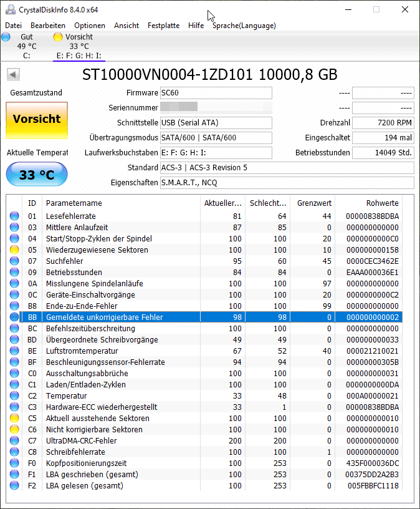Select the UltraDMA-CRC-Fehler row name
This screenshot has height=509, width=420.
click(x=81, y=440)
